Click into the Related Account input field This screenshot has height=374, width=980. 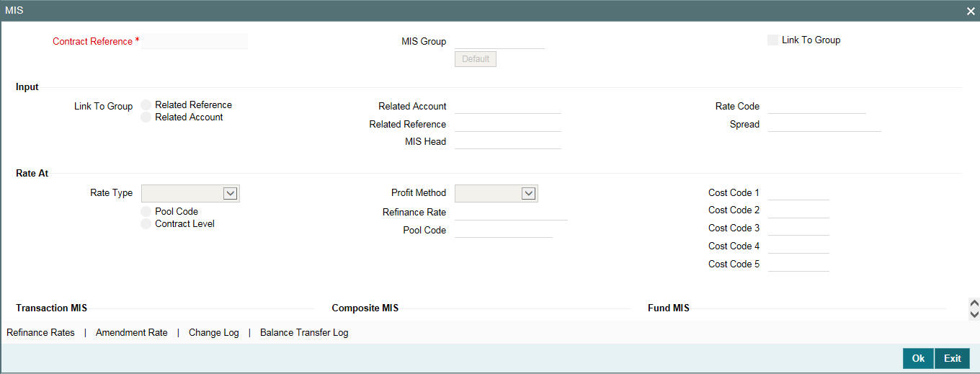[x=508, y=107]
